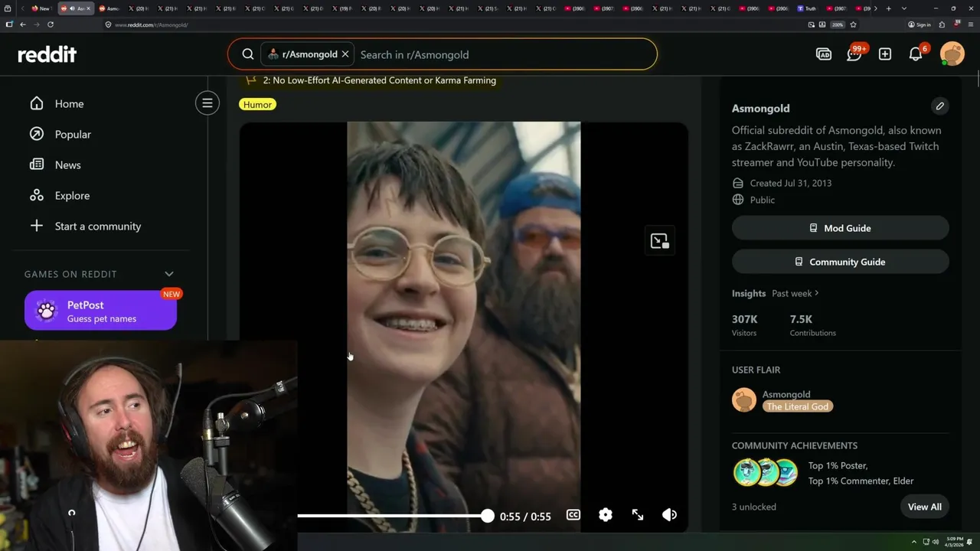
Task: Click the create post plus icon
Action: (885, 54)
